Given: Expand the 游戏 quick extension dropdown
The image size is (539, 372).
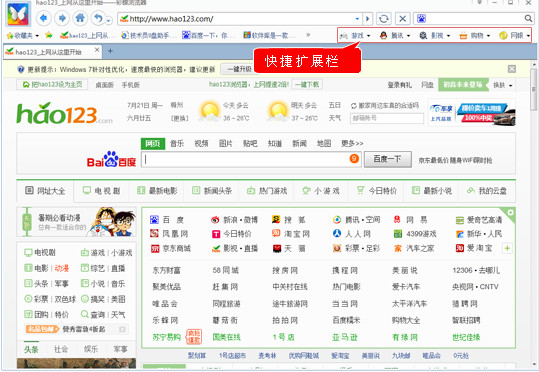Looking at the screenshot, I should pyautogui.click(x=368, y=35).
